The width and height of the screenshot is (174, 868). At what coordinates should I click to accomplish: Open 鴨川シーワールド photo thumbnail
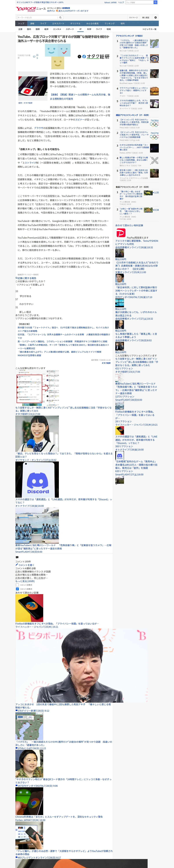[x=37, y=525]
